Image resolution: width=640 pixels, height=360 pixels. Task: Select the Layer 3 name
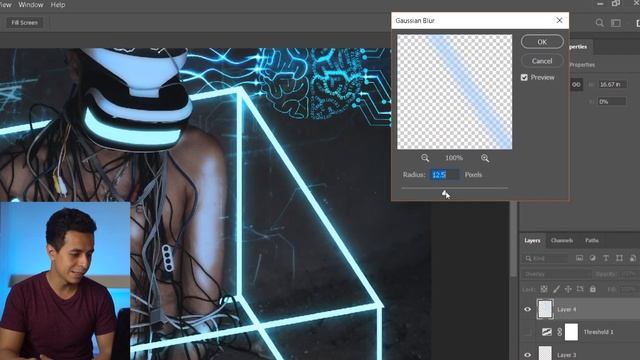[567, 355]
